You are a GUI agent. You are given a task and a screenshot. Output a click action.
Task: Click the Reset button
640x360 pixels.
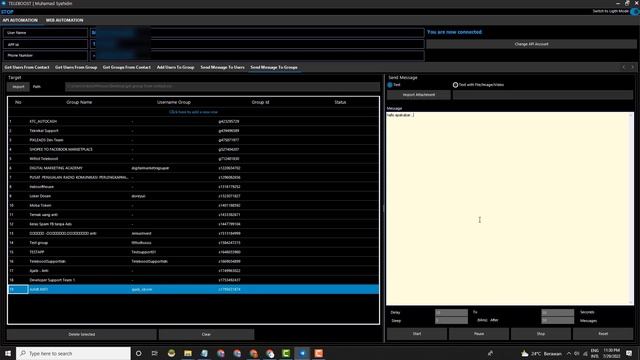pos(603,334)
